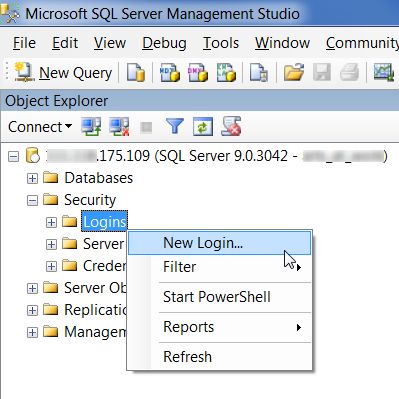Collapse the server node in the tree
Image resolution: width=399 pixels, height=399 pixels.
click(x=13, y=156)
